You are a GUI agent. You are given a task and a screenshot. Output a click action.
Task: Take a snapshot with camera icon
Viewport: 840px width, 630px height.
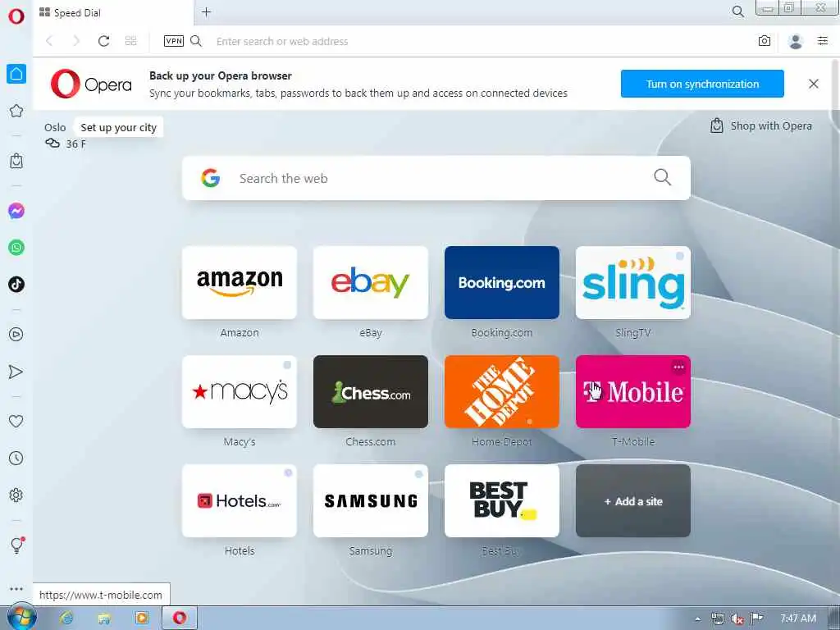(765, 41)
